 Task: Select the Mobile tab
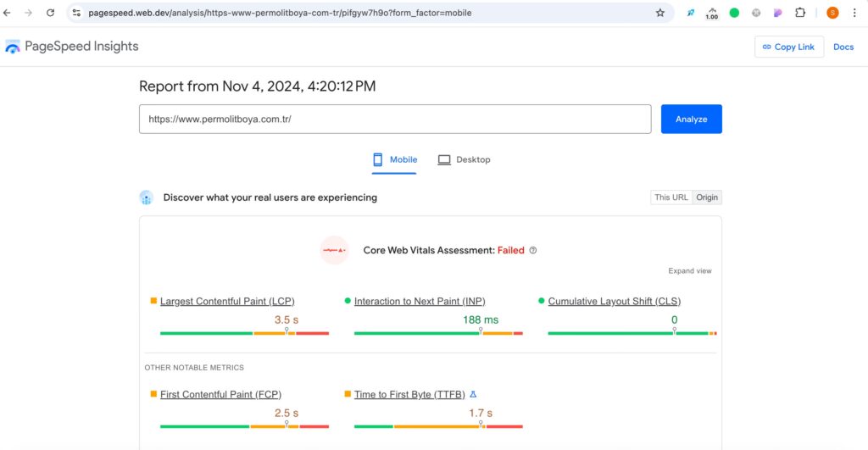pos(395,160)
